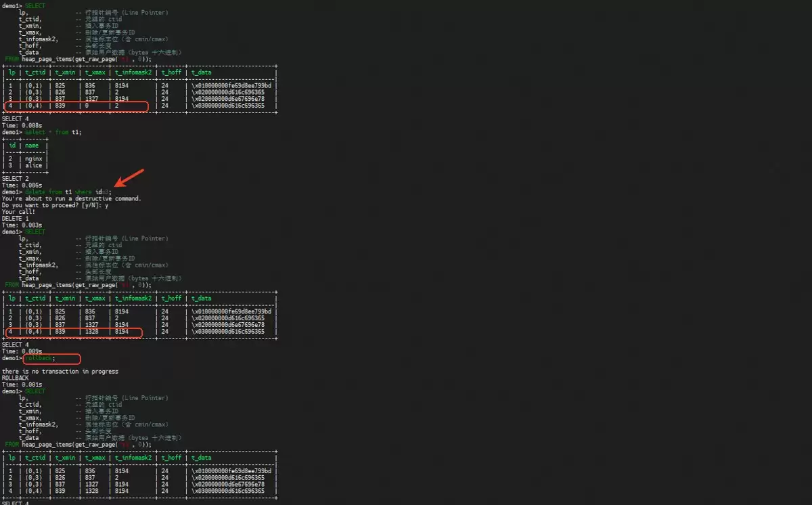The height and width of the screenshot is (505, 812).
Task: Click the 'SELECT 2' result line
Action: [x=16, y=179]
